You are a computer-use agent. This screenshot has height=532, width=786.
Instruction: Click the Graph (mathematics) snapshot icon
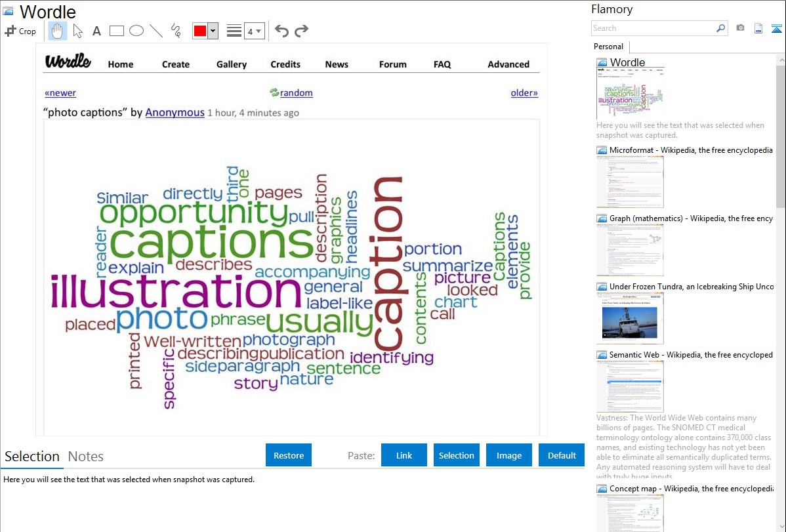tap(602, 218)
